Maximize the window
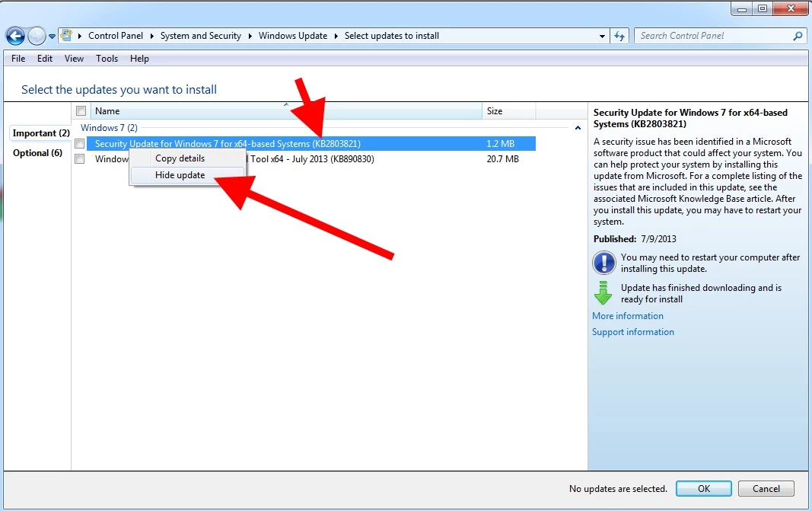The width and height of the screenshot is (812, 511). [x=763, y=8]
